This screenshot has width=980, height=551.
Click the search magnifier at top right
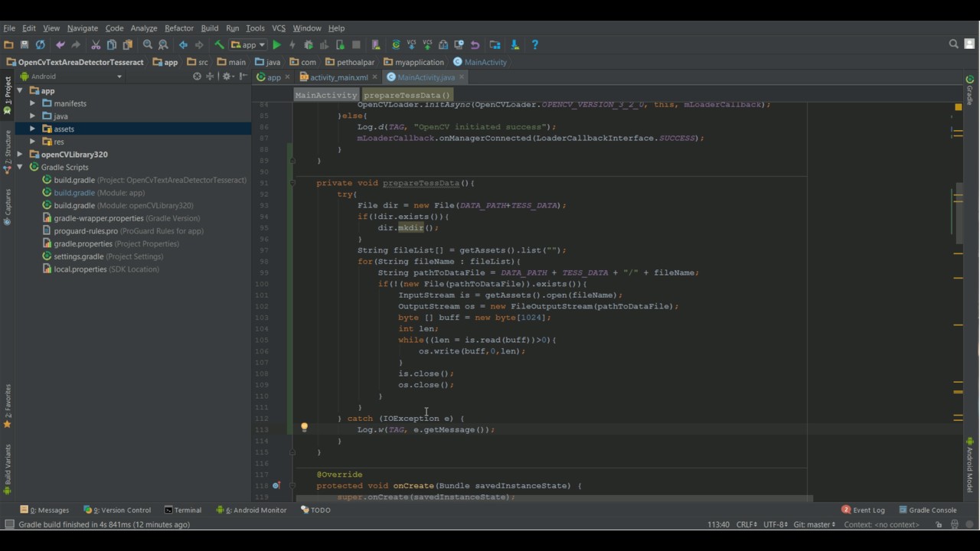click(x=953, y=44)
